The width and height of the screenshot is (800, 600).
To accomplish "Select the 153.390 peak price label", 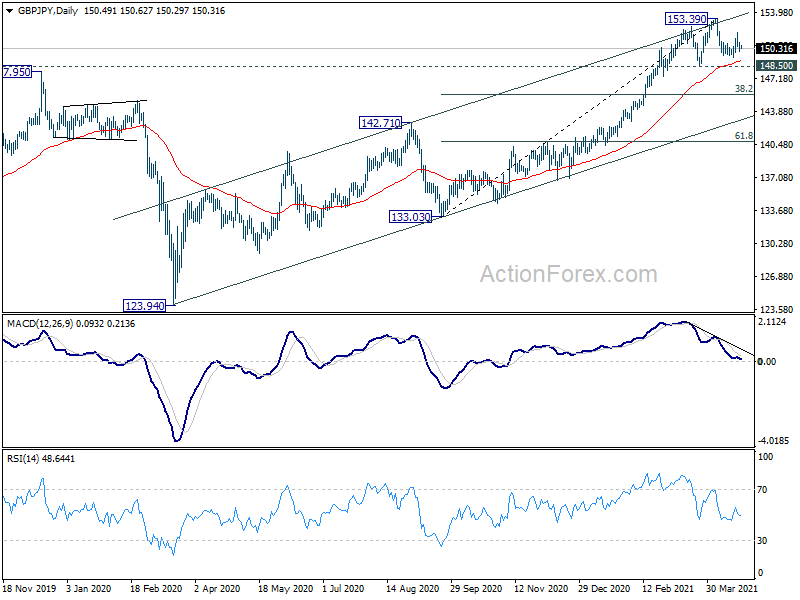I will coord(687,19).
